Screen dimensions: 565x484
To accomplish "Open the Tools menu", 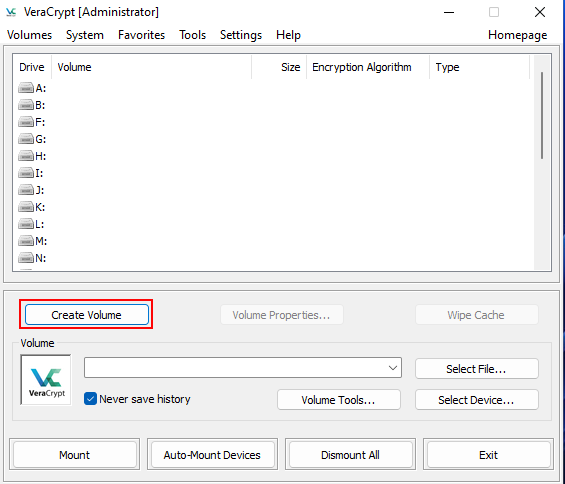I will (x=192, y=35).
